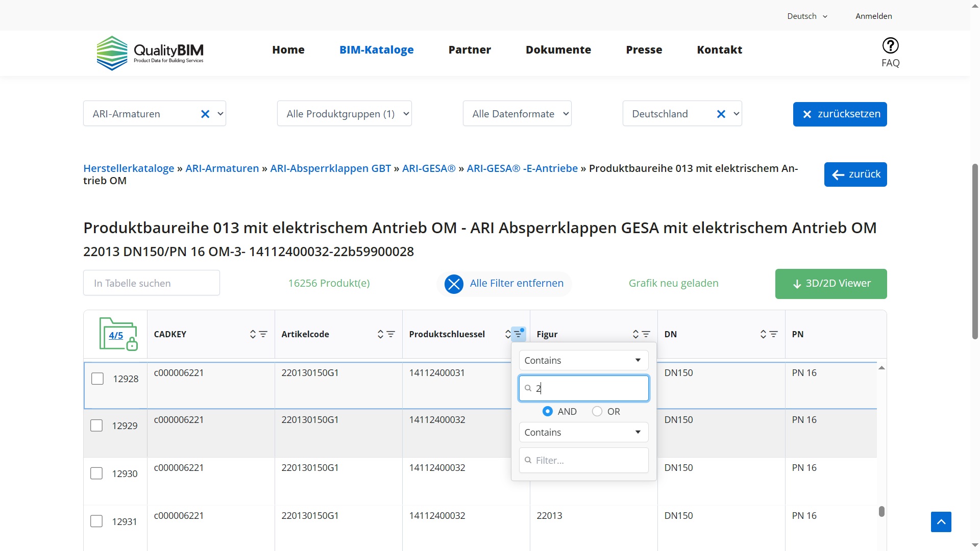Open the Deutsch language selector
The width and height of the screenshot is (980, 551).
(x=807, y=16)
